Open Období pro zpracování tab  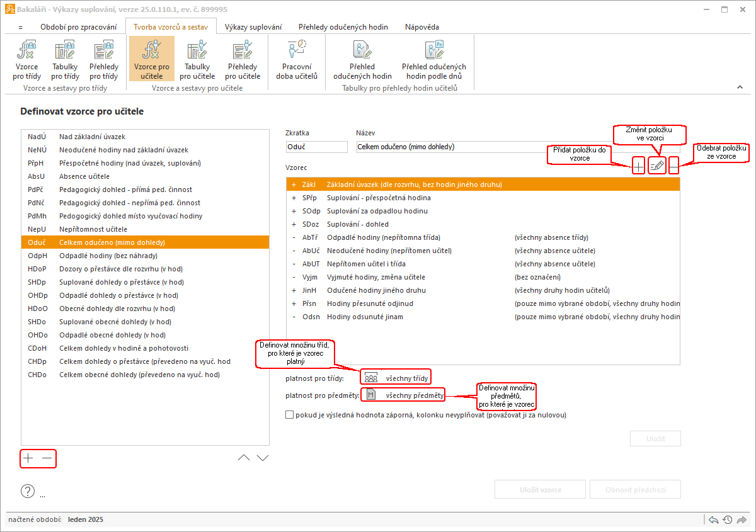coord(78,27)
